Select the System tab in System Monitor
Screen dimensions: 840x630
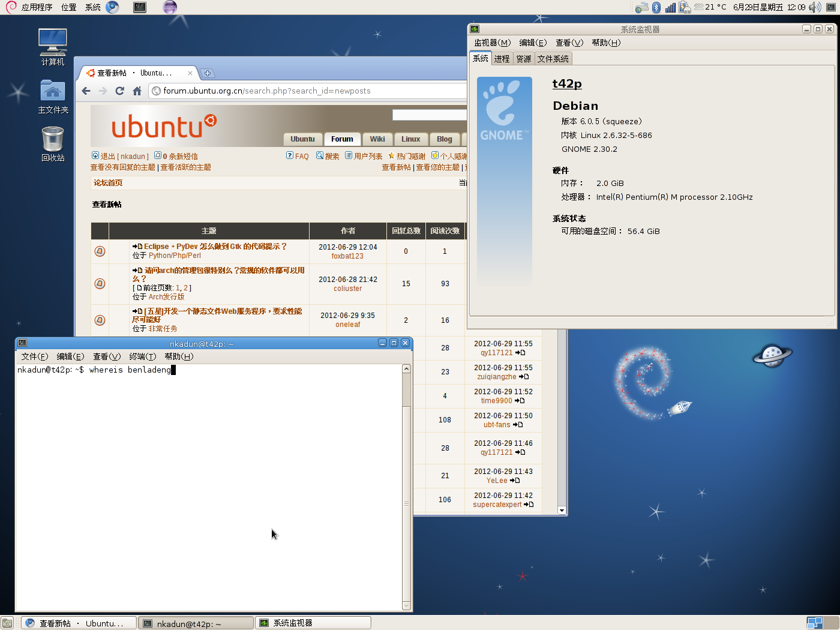click(481, 58)
